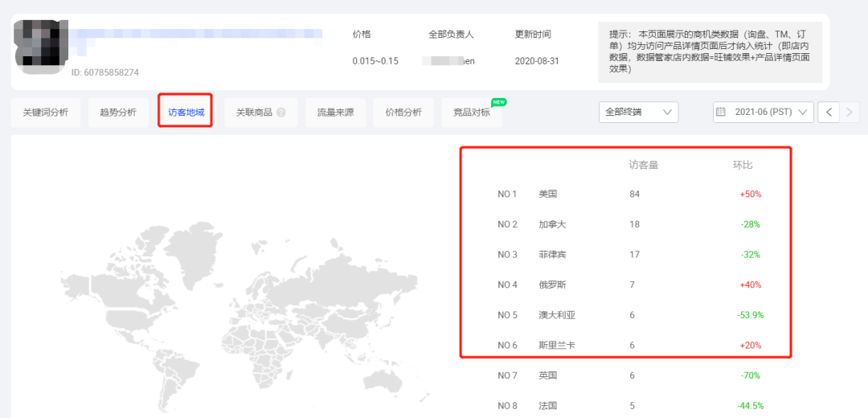Image resolution: width=868 pixels, height=418 pixels.
Task: Click the -70% change value
Action: click(751, 375)
